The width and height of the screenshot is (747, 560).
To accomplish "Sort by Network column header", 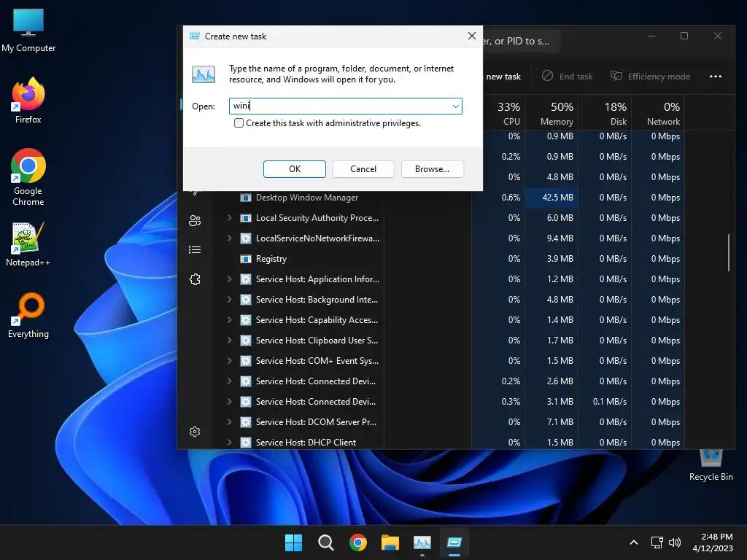I will pos(658,113).
